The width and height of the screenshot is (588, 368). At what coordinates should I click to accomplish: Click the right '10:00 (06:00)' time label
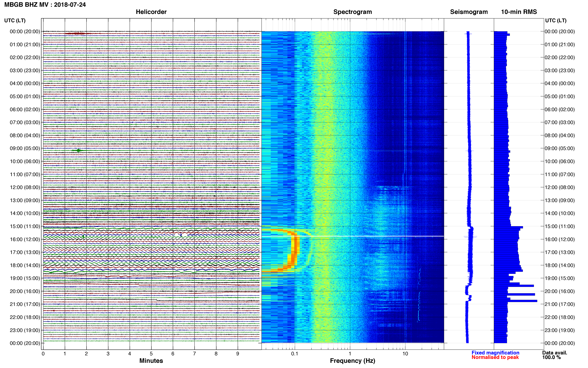pyautogui.click(x=560, y=161)
